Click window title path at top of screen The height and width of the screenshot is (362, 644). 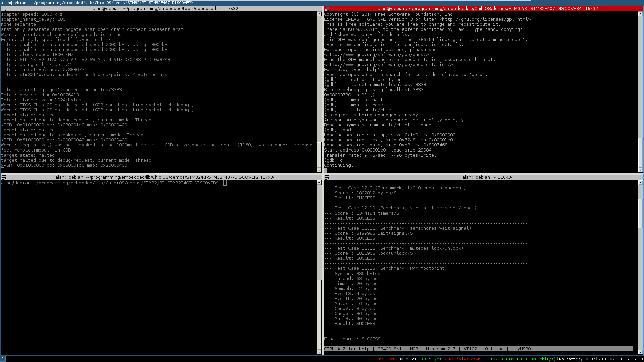[x=97, y=3]
